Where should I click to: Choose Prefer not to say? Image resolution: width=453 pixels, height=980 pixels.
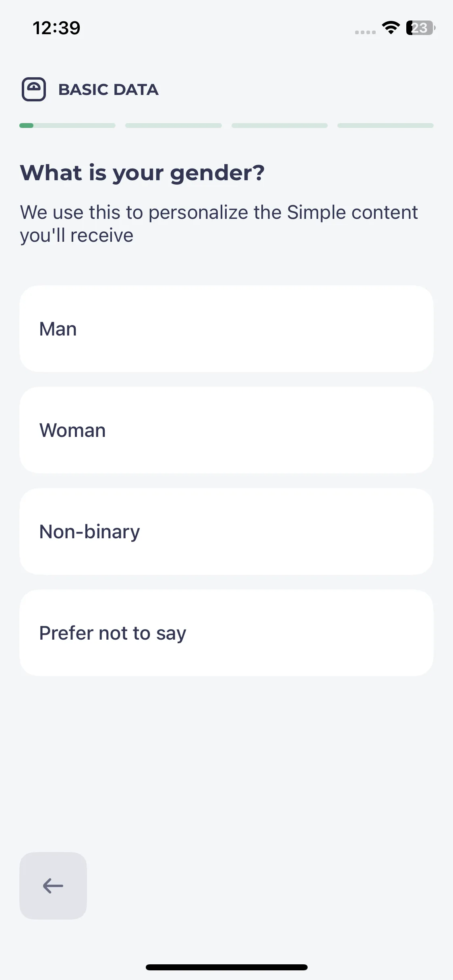click(226, 633)
